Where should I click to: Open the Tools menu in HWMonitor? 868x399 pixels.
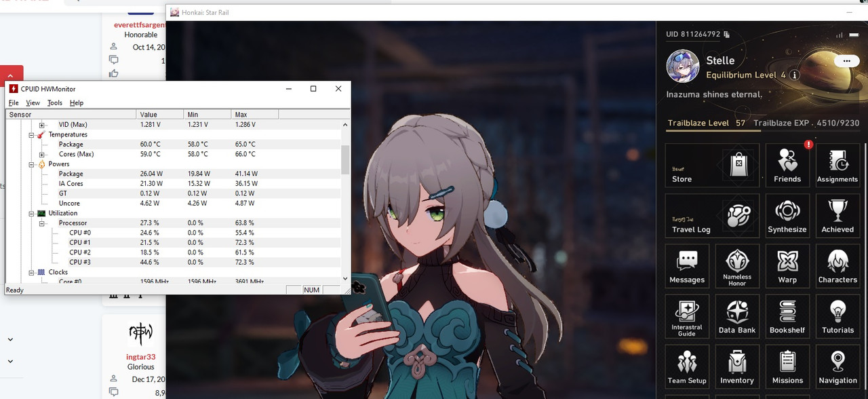click(55, 103)
